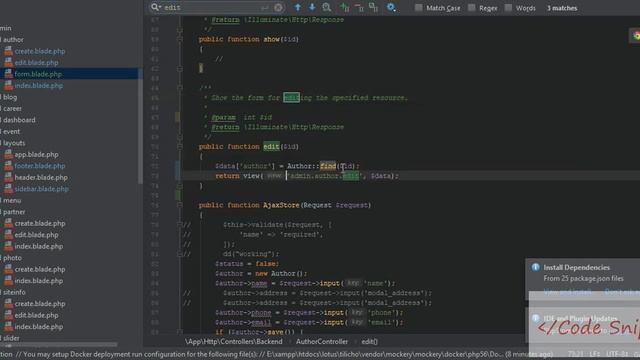Viewport: 640px width, 360px height.
Task: Click the edit() breadcrumb
Action: [369, 342]
